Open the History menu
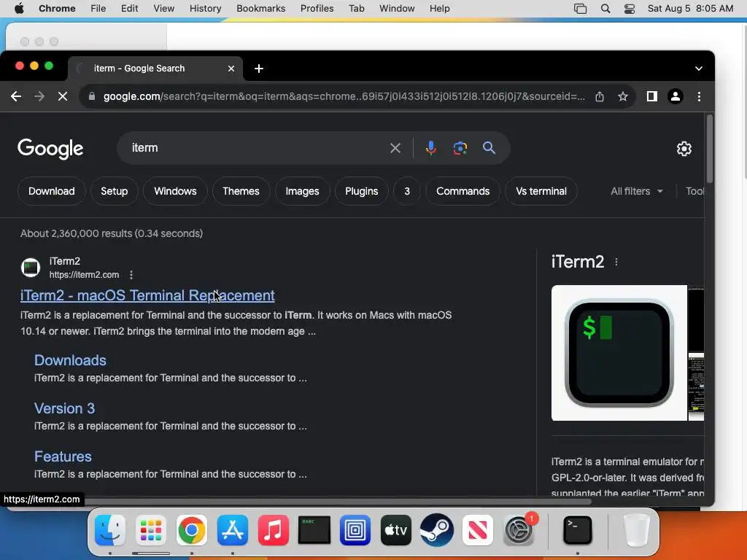The height and width of the screenshot is (560, 747). tap(205, 9)
